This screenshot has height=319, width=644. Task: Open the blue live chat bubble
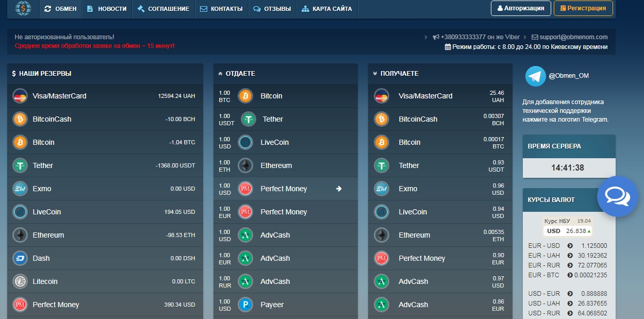617,196
